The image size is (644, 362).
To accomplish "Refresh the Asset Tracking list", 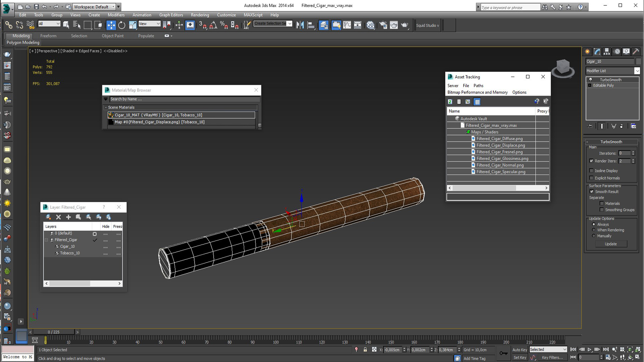I will coord(450,102).
